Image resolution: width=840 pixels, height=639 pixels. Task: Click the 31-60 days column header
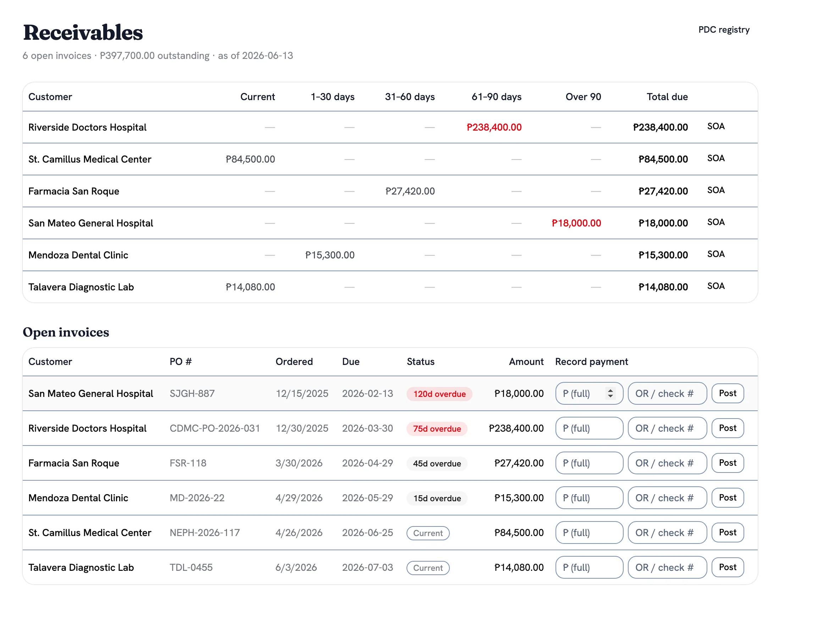409,97
